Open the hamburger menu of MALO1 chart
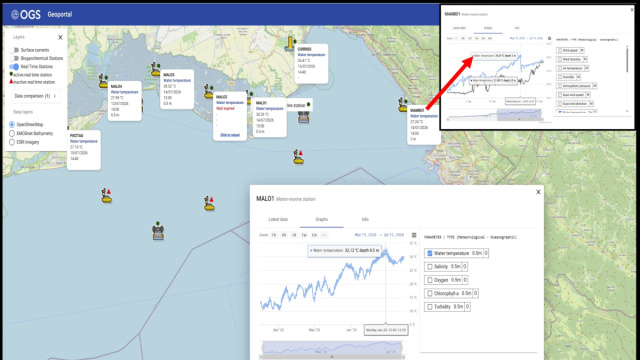The height and width of the screenshot is (360, 640). point(414,235)
